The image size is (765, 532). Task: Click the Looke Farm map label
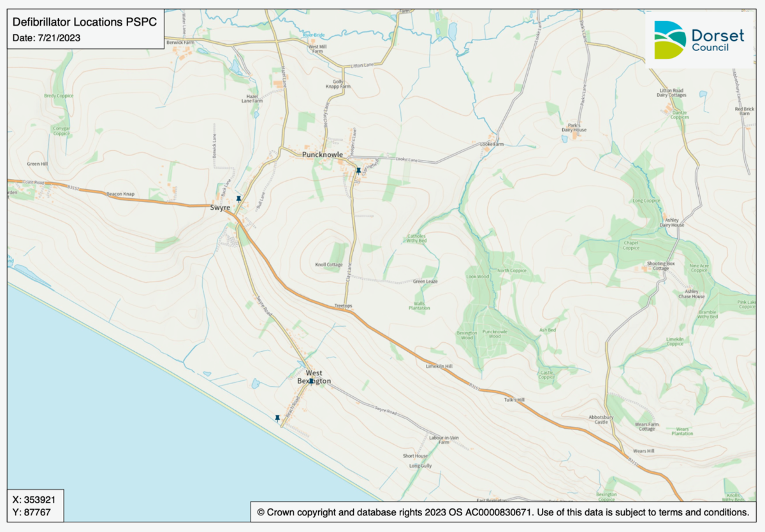click(491, 145)
